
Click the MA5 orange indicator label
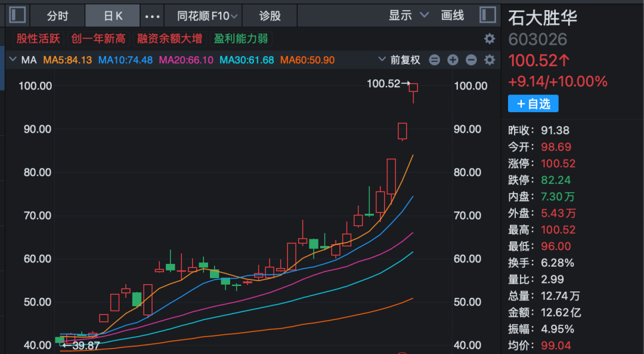tap(67, 60)
